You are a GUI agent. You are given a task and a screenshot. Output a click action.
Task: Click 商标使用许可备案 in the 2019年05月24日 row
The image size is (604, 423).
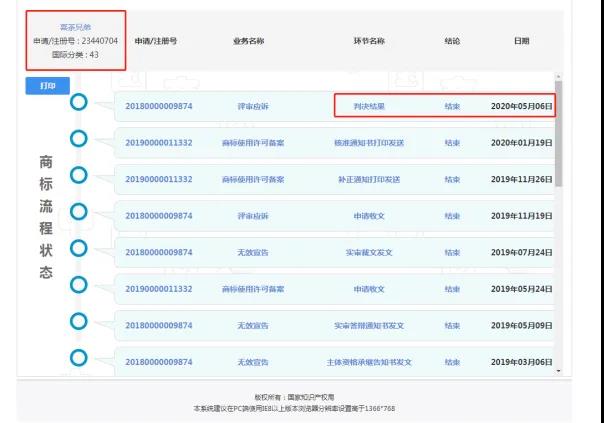(253, 289)
